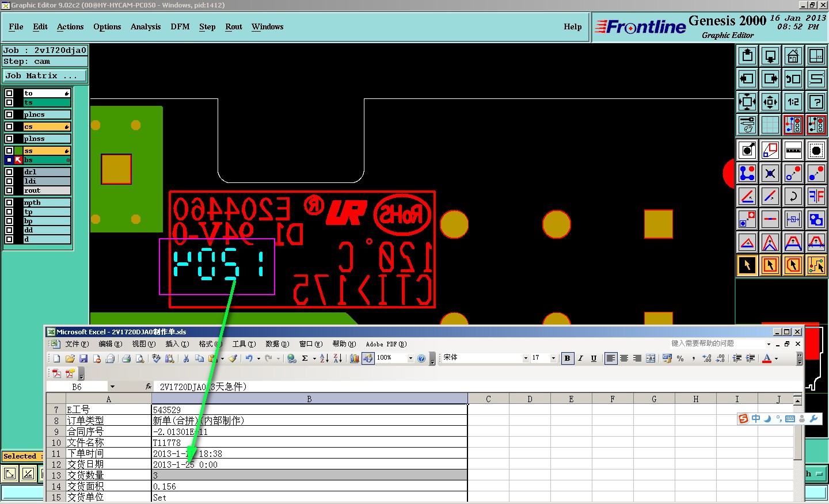Open the Excel font name dropdown

click(x=526, y=358)
